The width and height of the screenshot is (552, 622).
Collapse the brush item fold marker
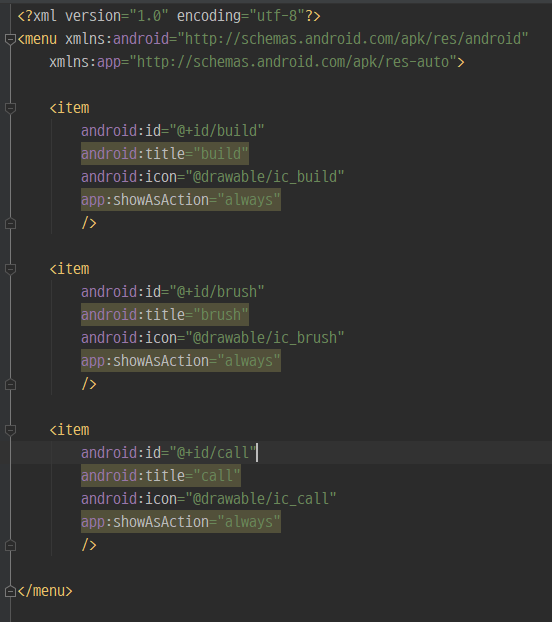click(10, 269)
